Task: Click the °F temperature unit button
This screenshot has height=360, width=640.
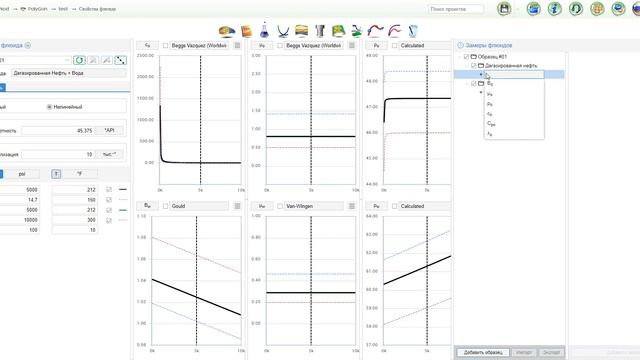Action: [80, 174]
